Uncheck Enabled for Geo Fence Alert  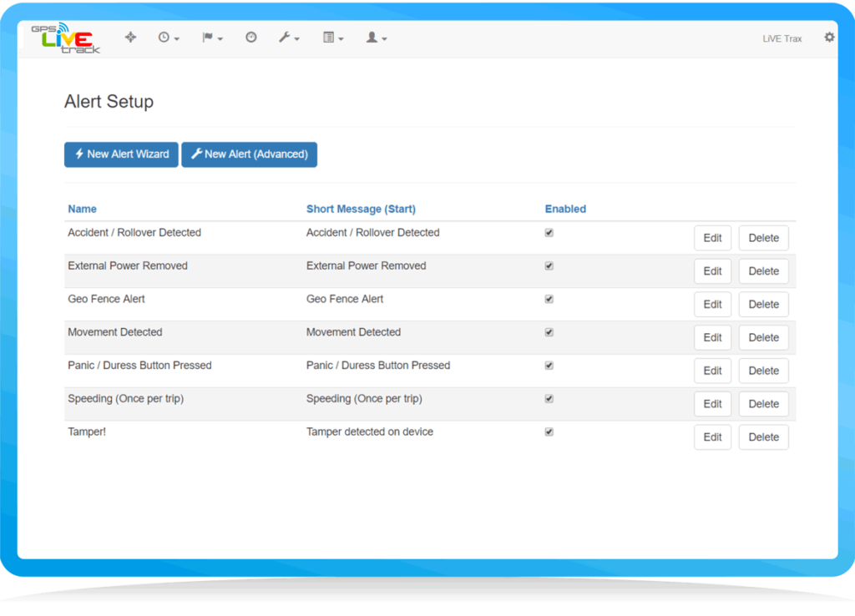[x=549, y=299]
